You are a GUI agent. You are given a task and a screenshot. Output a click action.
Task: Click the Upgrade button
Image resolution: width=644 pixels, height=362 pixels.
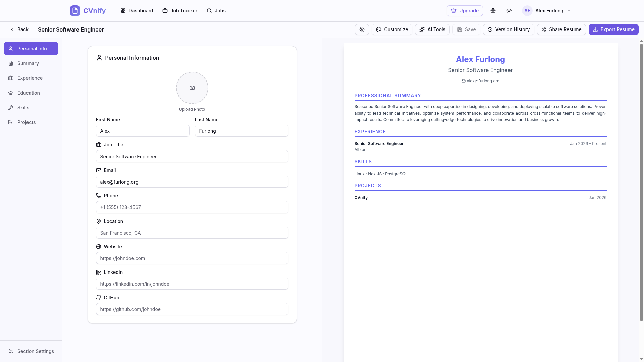coord(465,11)
